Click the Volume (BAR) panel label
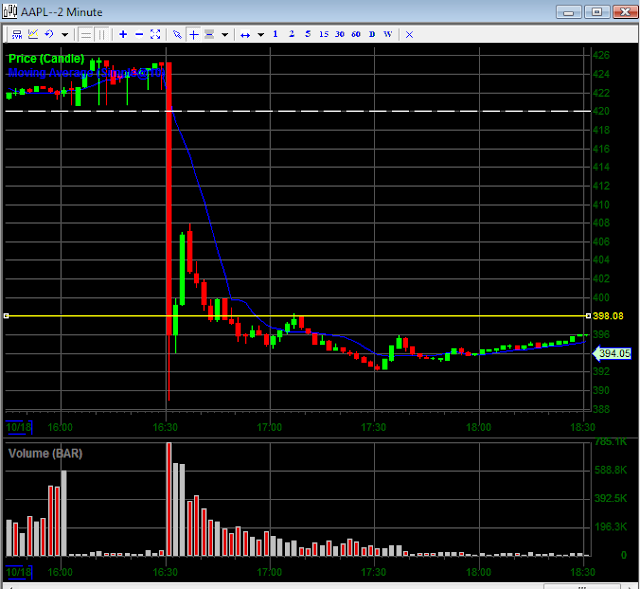The width and height of the screenshot is (640, 589). [45, 453]
